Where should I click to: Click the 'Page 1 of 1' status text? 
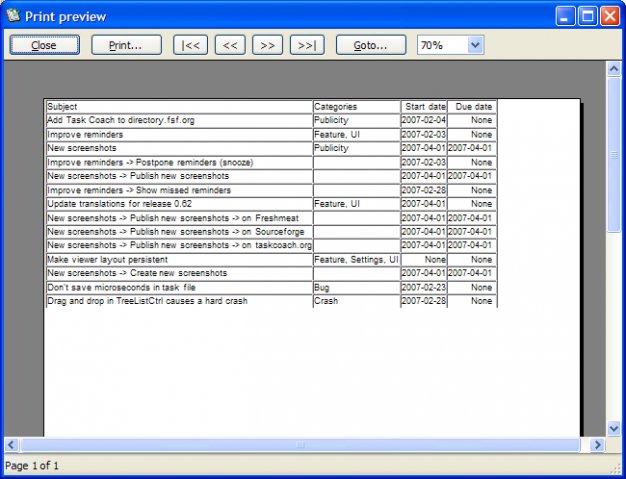(32, 466)
